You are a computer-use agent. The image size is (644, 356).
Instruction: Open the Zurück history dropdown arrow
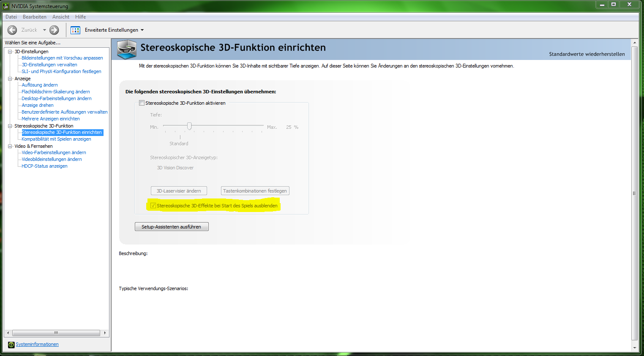[x=44, y=30]
